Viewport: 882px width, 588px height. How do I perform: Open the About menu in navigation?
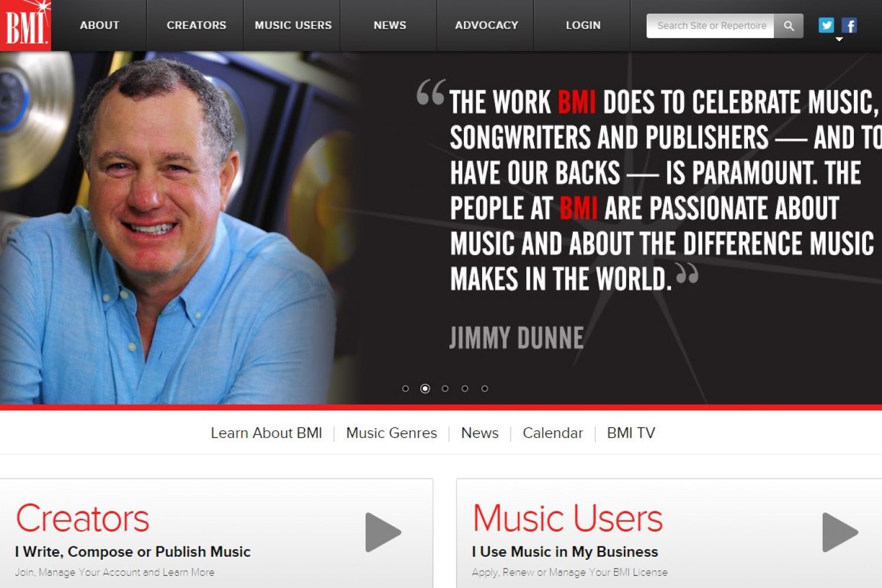pyautogui.click(x=99, y=25)
